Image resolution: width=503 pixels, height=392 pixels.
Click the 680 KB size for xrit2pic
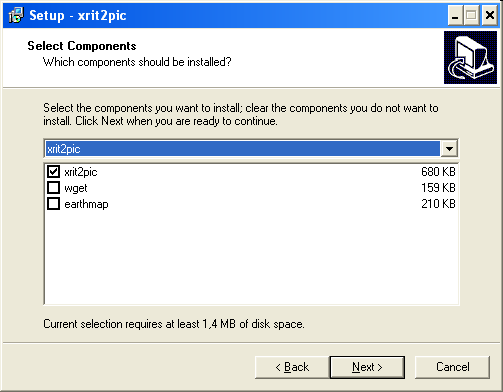(x=438, y=172)
